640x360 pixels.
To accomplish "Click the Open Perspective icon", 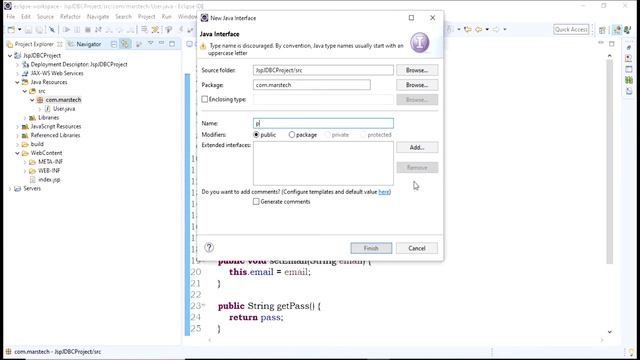I will pyautogui.click(x=602, y=29).
